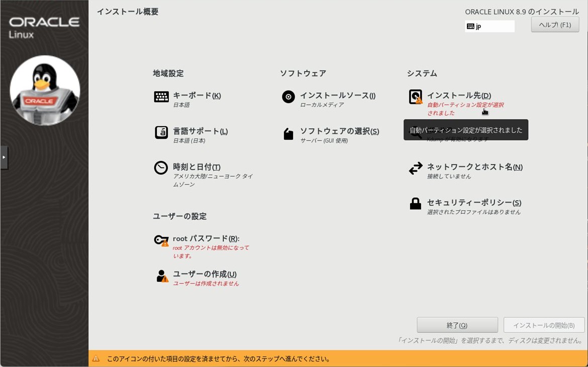Open インストールソース(I) settings
Screen dimensions: 588x367
(338, 95)
